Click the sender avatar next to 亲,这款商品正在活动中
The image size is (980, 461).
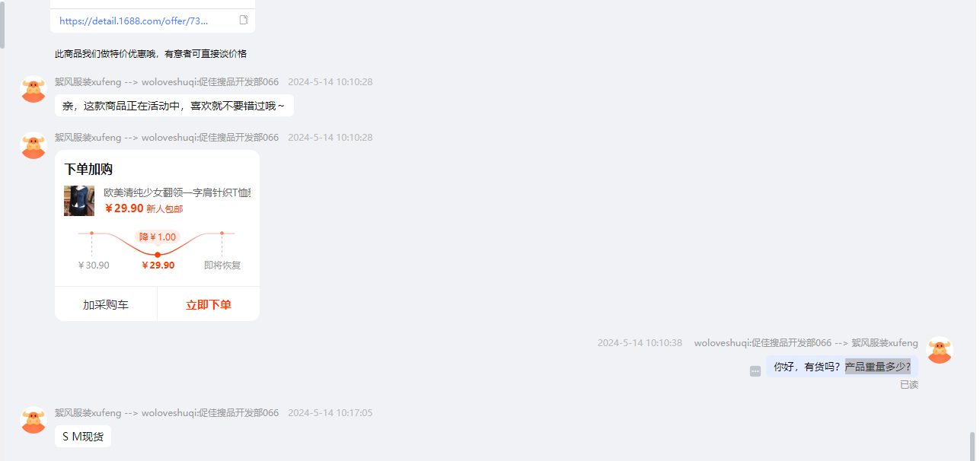coord(34,89)
